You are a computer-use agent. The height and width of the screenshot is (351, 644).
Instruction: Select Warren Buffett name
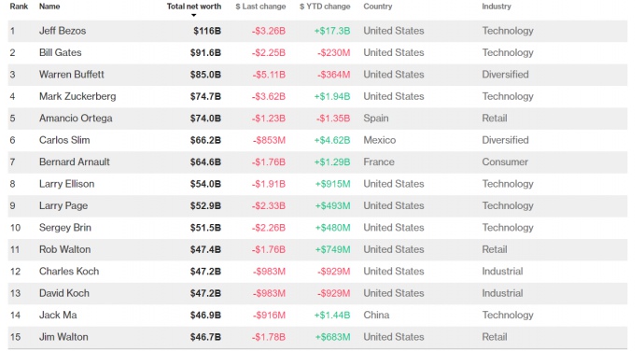click(72, 75)
